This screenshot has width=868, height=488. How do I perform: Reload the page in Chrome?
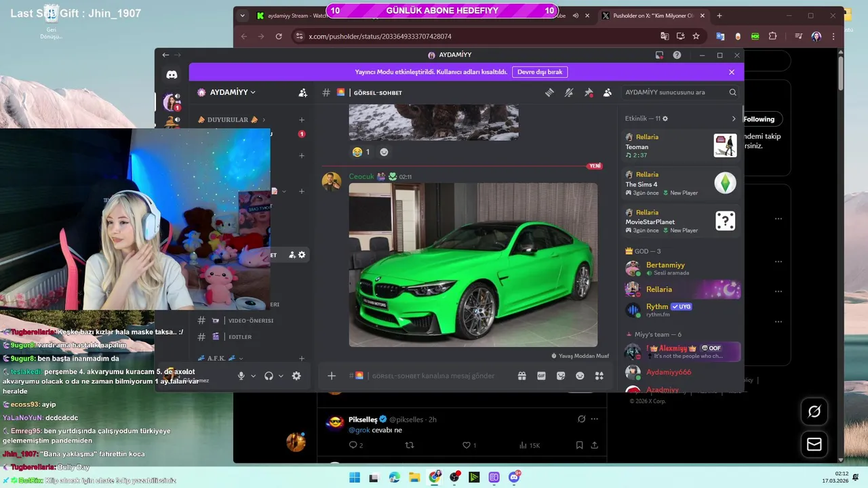tap(279, 36)
